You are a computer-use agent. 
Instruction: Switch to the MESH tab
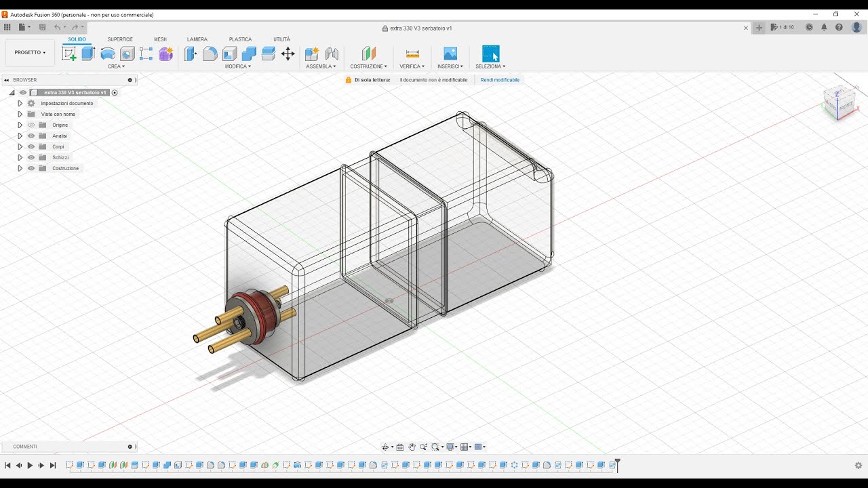160,39
